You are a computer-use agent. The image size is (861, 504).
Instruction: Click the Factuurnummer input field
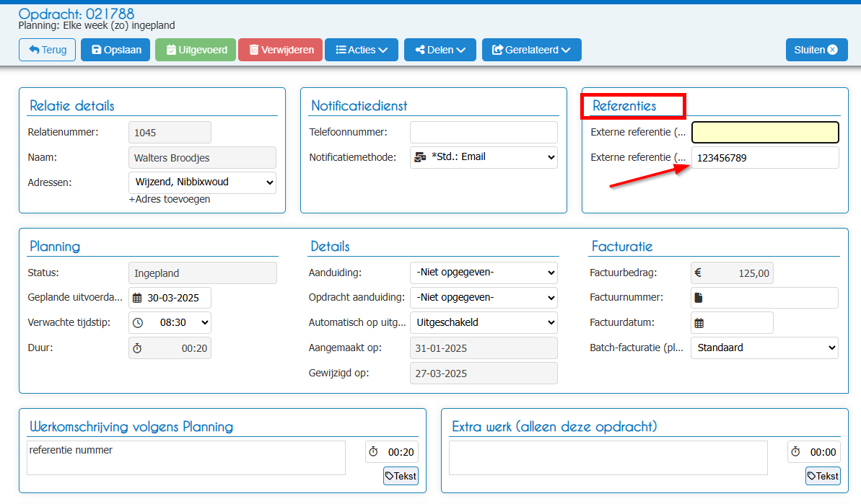(765, 298)
